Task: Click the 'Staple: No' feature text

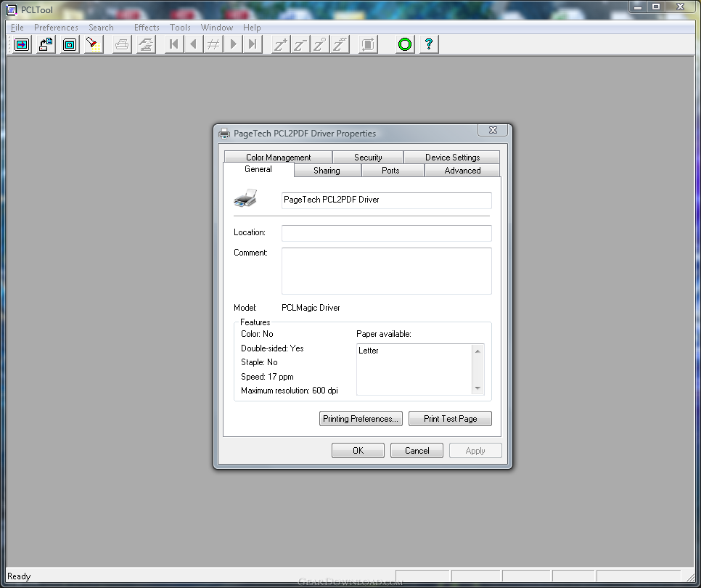Action: (259, 362)
